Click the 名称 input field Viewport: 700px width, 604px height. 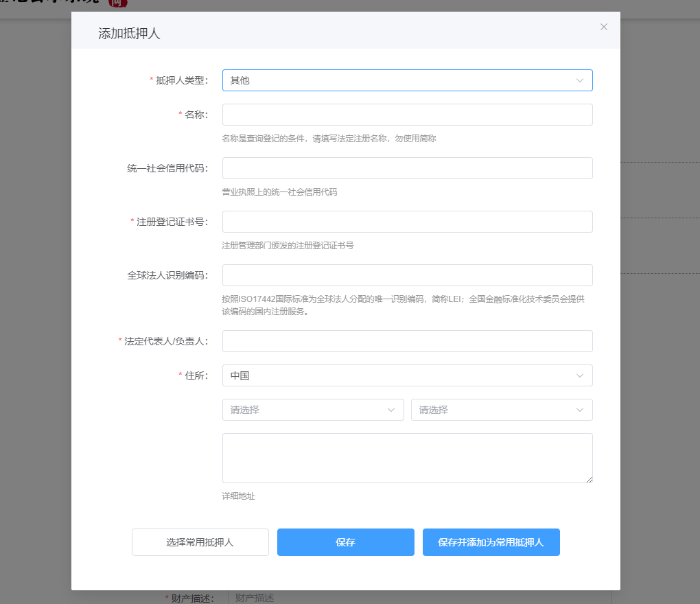tap(407, 115)
